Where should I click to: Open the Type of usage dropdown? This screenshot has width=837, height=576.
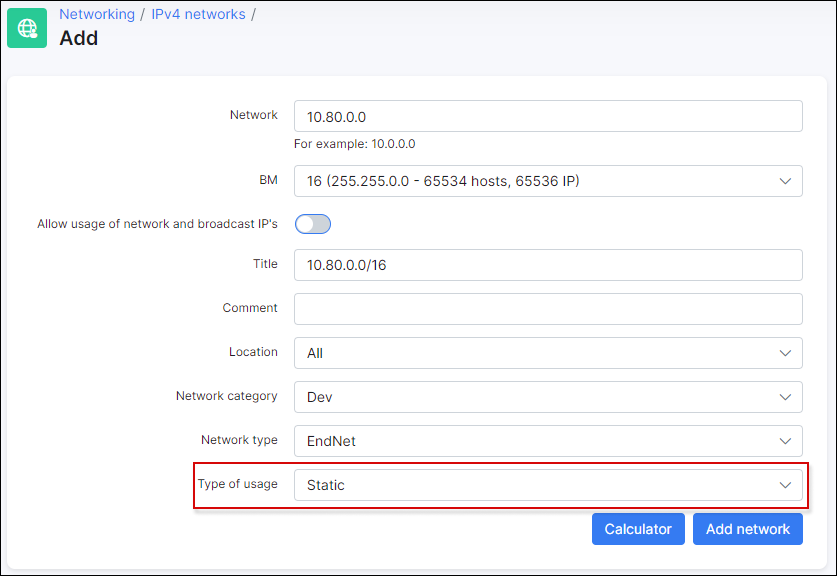click(x=547, y=485)
